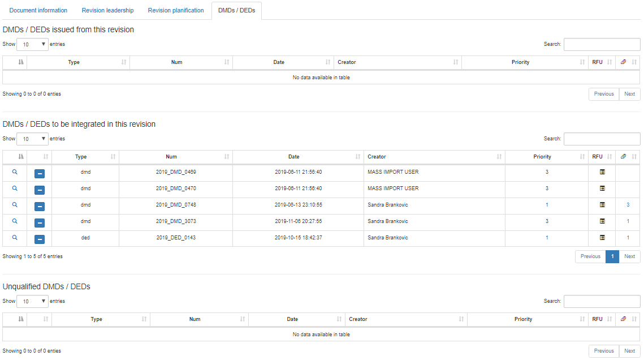Click magnifier icon for 2019_DED_0143 row
This screenshot has width=644, height=360.
15,238
